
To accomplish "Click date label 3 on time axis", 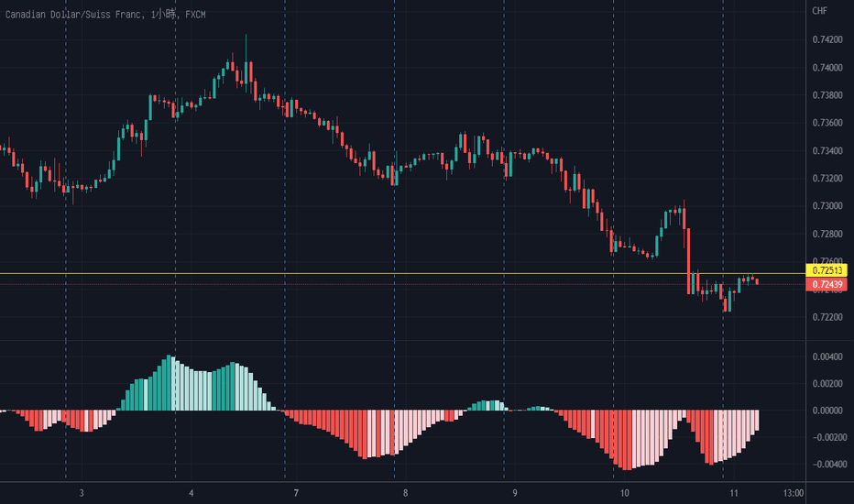I will click(82, 493).
